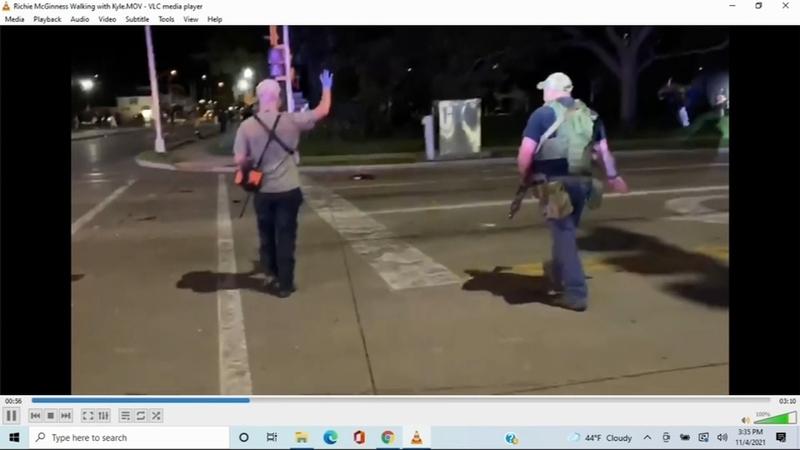Toggle fullscreen video mode
Image resolution: width=800 pixels, height=450 pixels.
click(88, 415)
